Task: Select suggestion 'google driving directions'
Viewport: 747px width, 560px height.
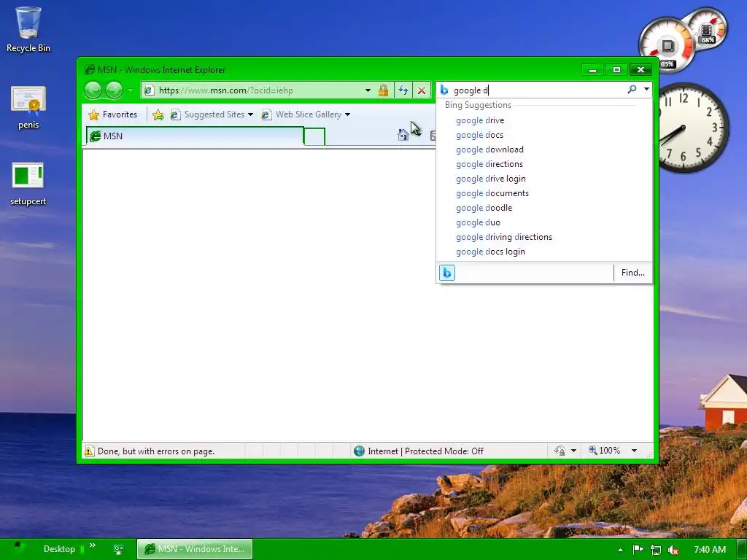Action: pyautogui.click(x=504, y=237)
